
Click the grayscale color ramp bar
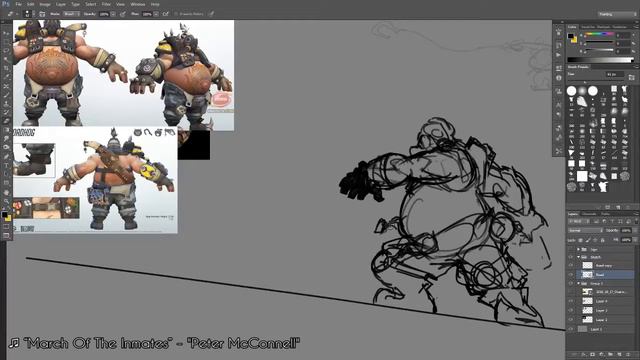600,60
